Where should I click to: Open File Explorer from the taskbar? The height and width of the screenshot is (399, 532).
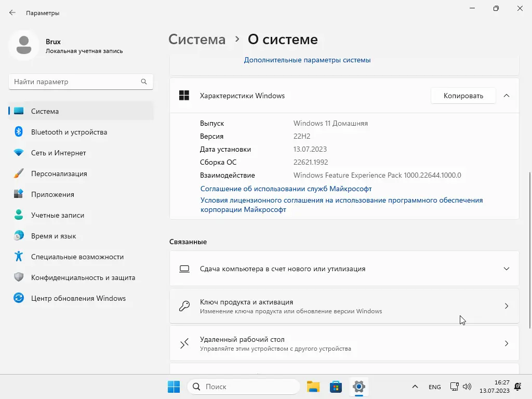pyautogui.click(x=313, y=387)
